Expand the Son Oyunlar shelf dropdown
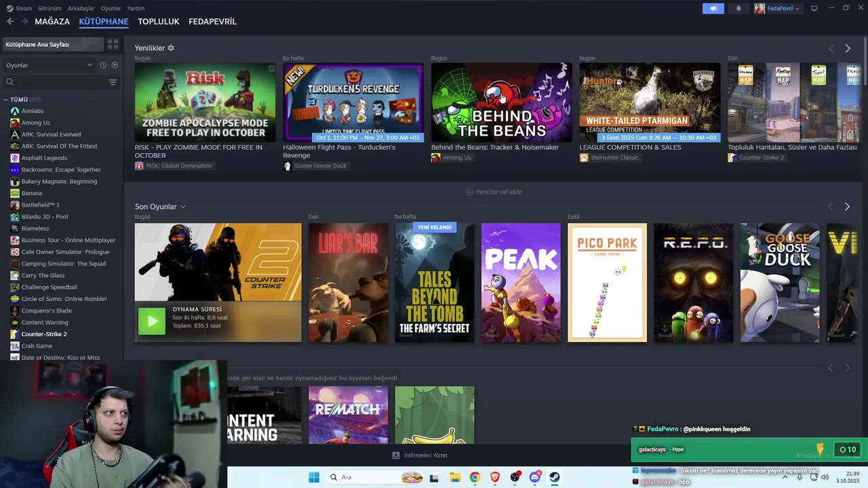This screenshot has height=488, width=868. [182, 207]
